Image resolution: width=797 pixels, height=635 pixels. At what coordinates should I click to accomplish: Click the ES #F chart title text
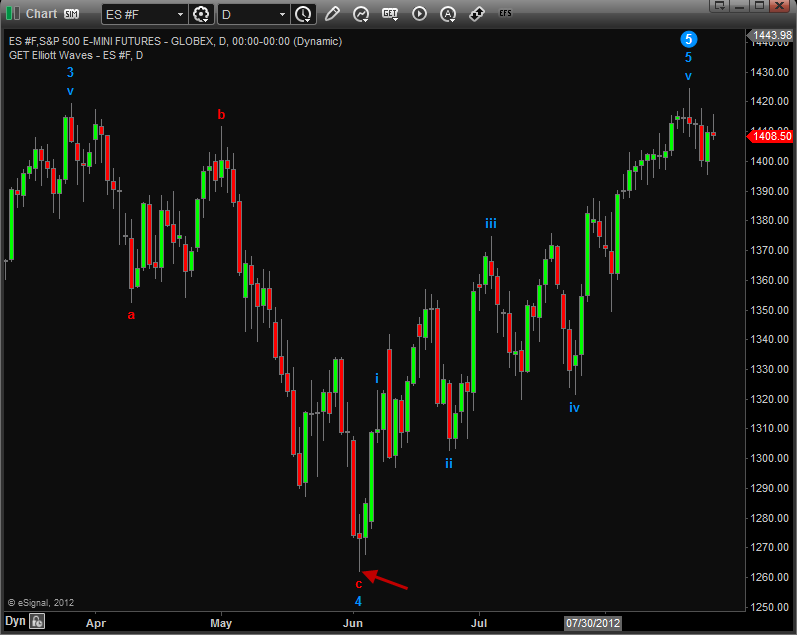pos(175,41)
